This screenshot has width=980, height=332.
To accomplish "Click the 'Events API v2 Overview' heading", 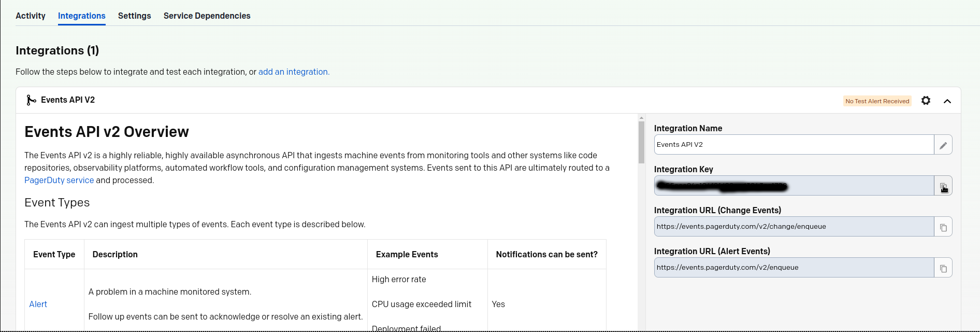I will [x=107, y=132].
